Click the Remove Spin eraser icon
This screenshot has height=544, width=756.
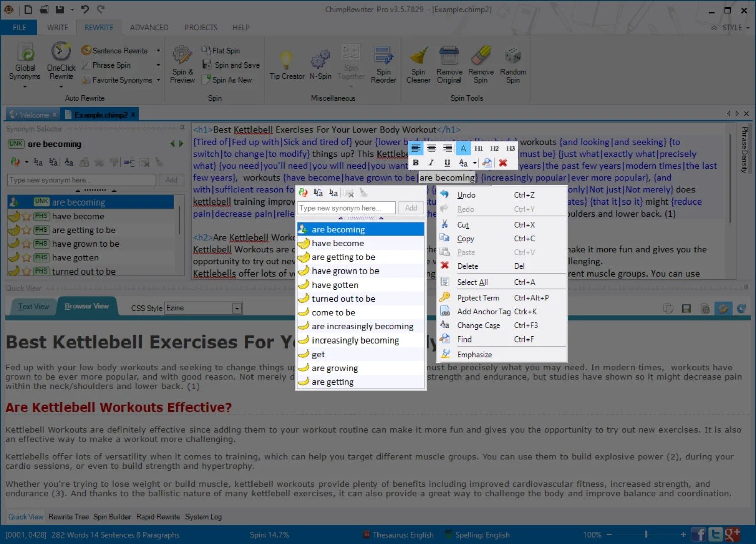(481, 56)
